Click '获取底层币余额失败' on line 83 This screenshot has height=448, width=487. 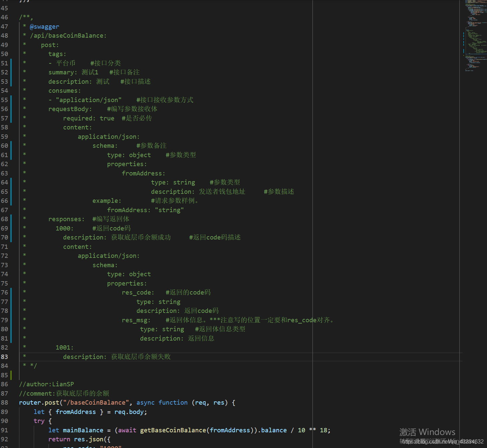pyautogui.click(x=141, y=357)
